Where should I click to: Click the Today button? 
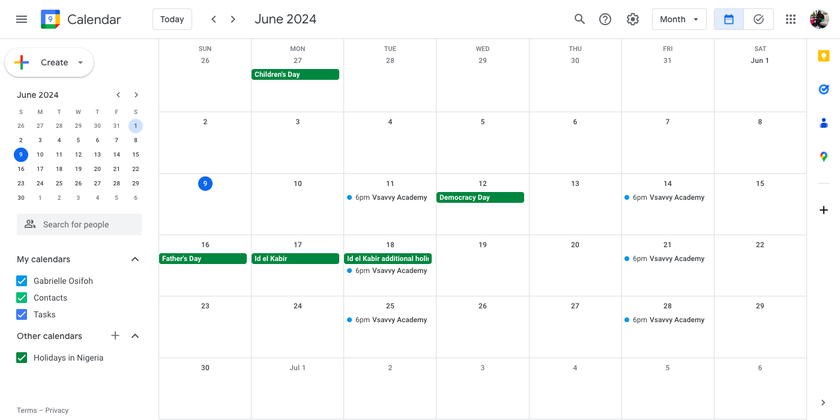click(172, 19)
